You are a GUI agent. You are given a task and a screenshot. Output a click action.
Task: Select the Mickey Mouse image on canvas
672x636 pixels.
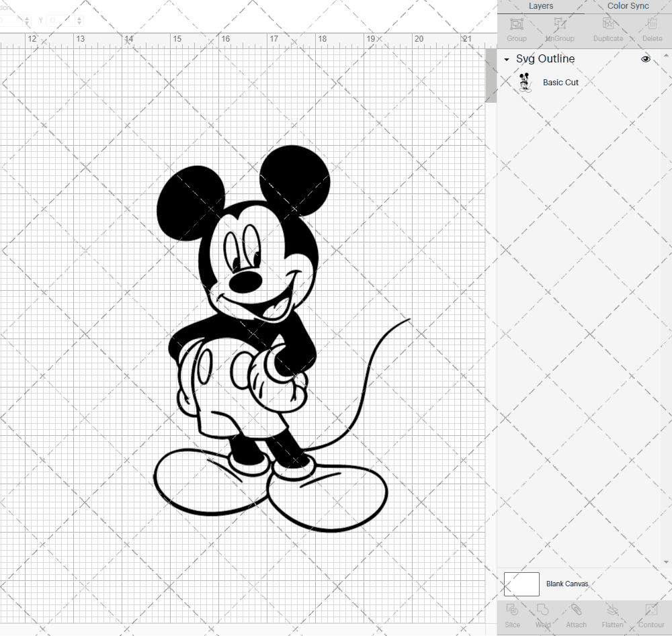point(282,338)
